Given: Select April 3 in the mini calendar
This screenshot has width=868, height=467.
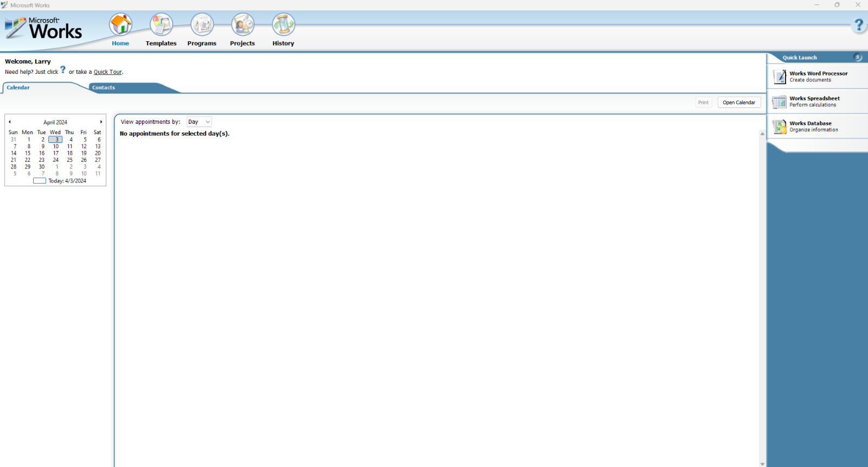Looking at the screenshot, I should (56, 140).
